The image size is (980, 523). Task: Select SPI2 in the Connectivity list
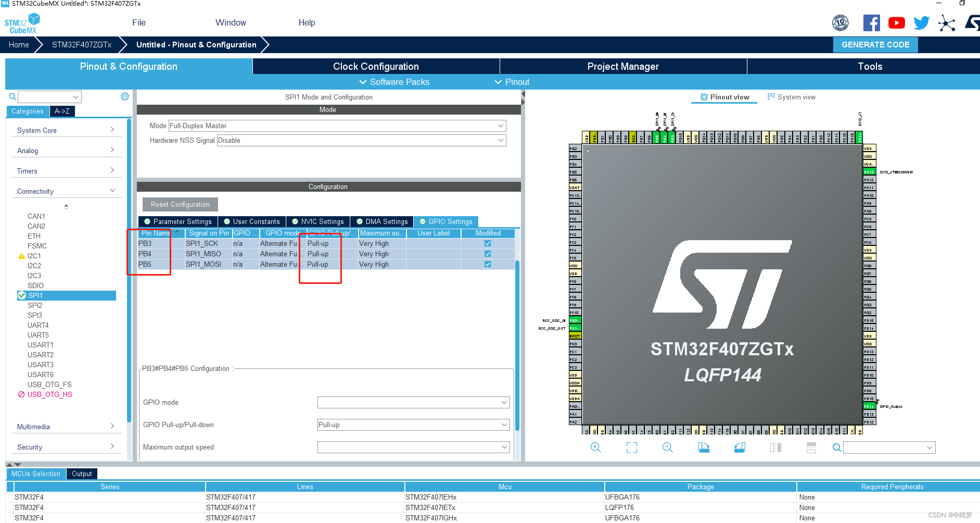pos(35,305)
